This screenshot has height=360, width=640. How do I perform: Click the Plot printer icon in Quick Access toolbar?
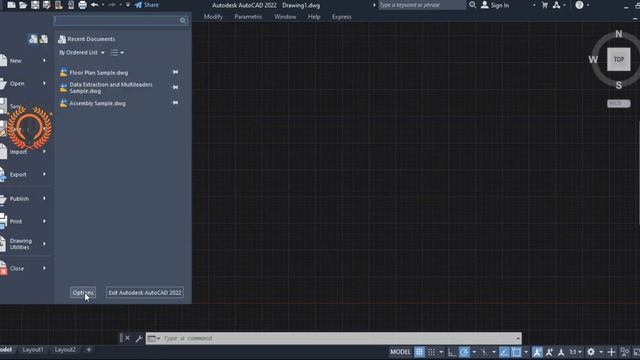point(82,5)
